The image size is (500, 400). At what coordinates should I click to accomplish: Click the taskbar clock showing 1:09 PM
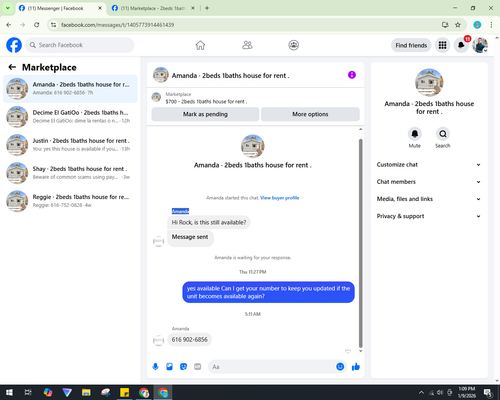coord(467,392)
